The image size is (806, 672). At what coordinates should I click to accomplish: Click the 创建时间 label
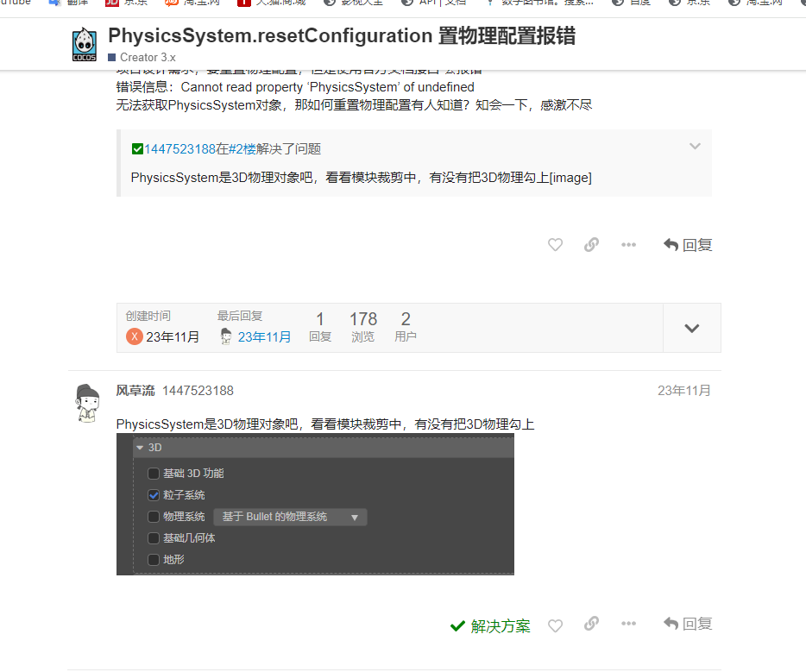point(148,316)
